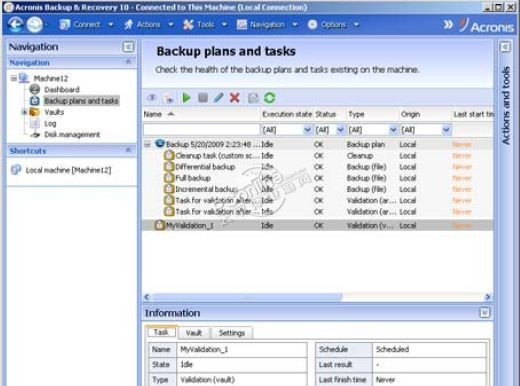Viewport: 520px width, 386px height.
Task: Collapse the Information panel
Action: pos(485,313)
